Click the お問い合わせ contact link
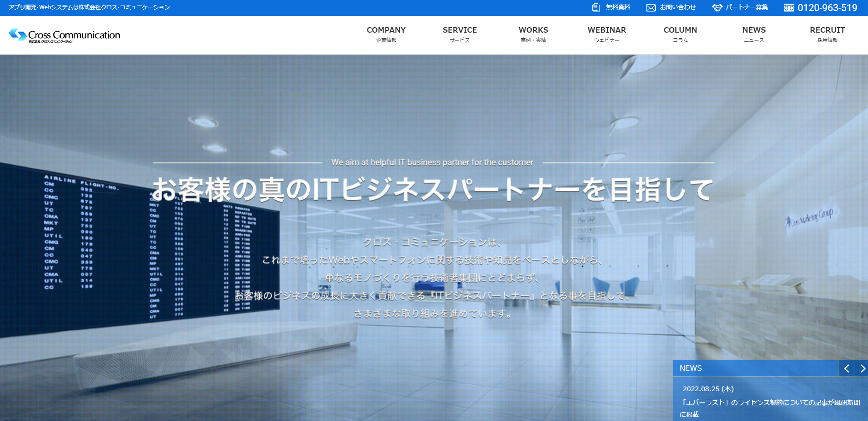The image size is (868, 421). tap(678, 7)
